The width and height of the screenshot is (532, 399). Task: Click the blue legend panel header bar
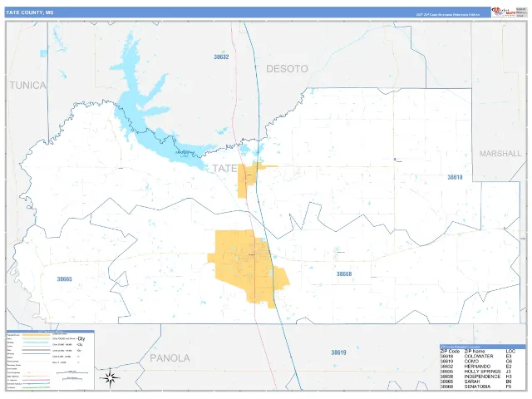(x=50, y=332)
